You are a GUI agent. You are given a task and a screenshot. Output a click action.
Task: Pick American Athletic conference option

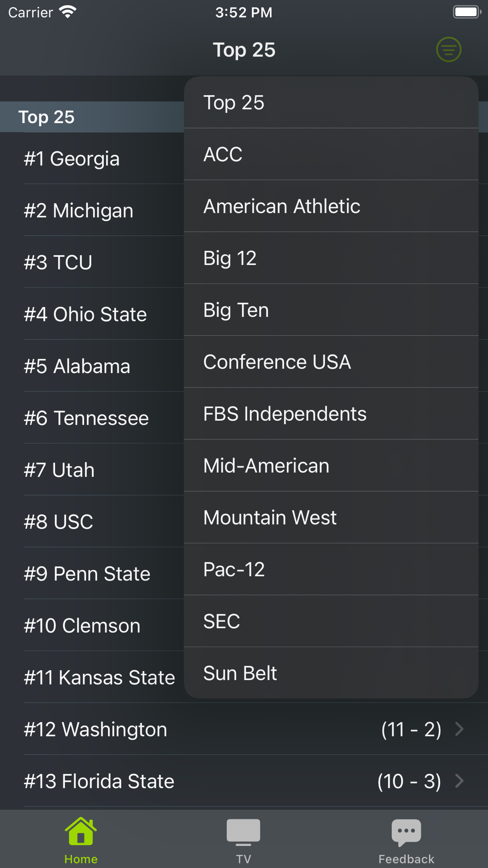click(331, 206)
